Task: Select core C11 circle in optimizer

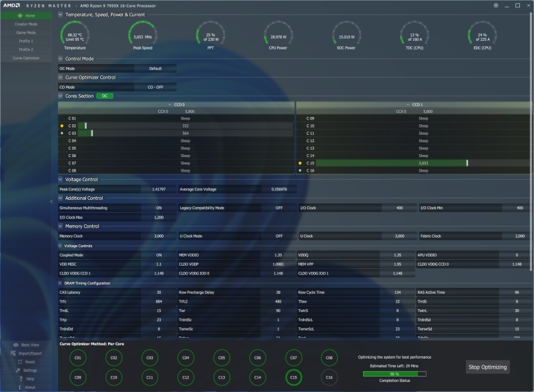Action: (150, 377)
